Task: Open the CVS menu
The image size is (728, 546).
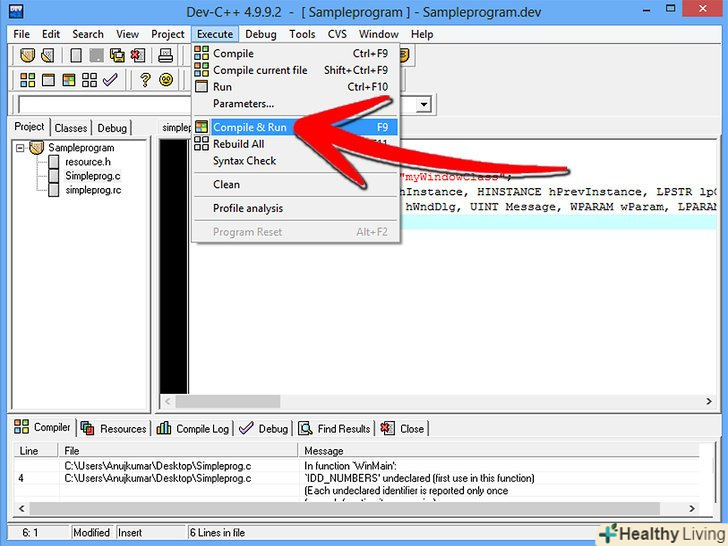Action: click(x=337, y=34)
